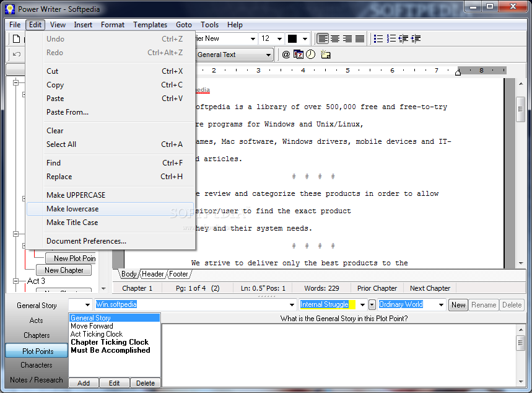
Task: Click the Edit button below list
Action: [115, 383]
